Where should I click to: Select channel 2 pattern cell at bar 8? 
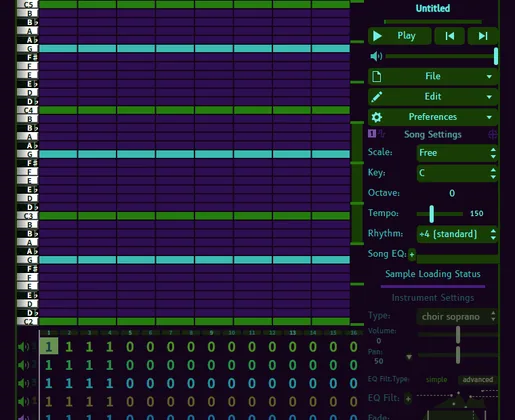pyautogui.click(x=191, y=365)
